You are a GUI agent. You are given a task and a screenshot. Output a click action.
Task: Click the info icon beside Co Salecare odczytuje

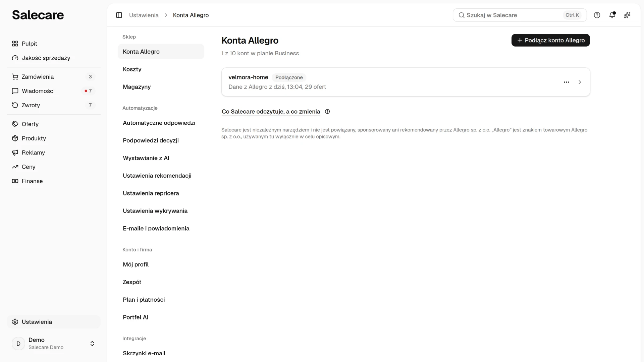pyautogui.click(x=328, y=112)
